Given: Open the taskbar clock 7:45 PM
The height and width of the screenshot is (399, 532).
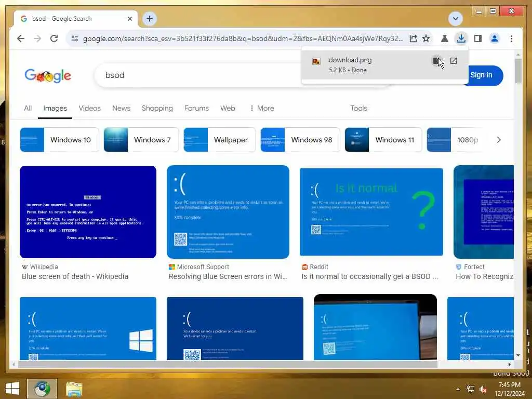Looking at the screenshot, I should click(x=509, y=389).
